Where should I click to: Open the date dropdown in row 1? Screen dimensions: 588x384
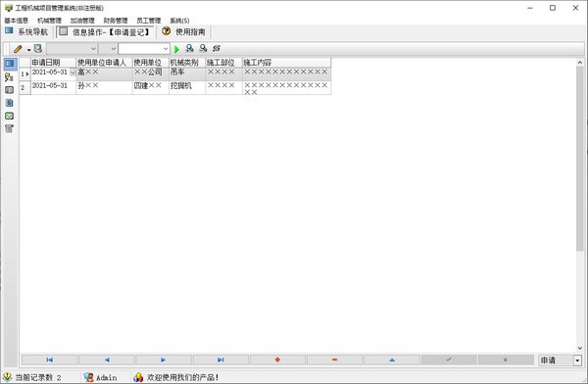click(x=73, y=72)
